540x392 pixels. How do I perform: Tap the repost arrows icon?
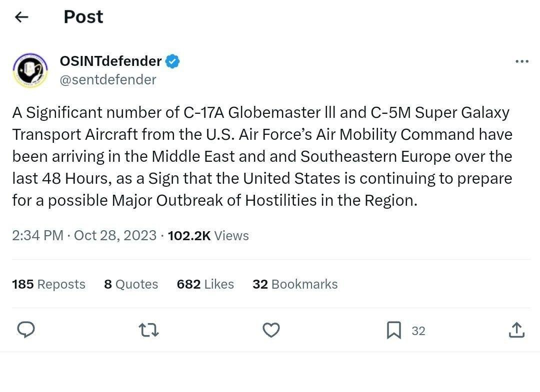coord(148,330)
